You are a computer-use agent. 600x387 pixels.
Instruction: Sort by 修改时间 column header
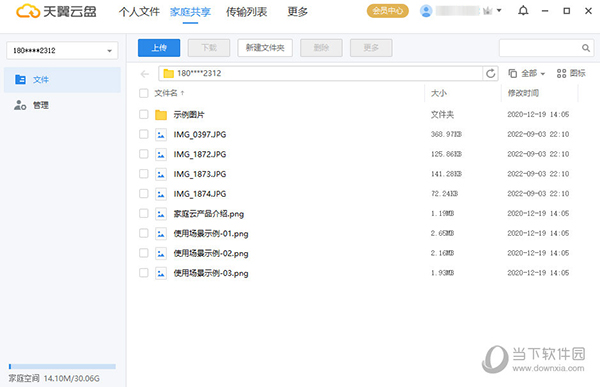[x=523, y=93]
